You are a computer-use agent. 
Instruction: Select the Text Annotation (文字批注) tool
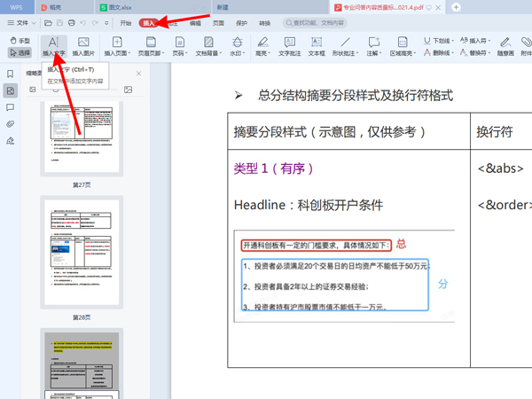(290, 46)
